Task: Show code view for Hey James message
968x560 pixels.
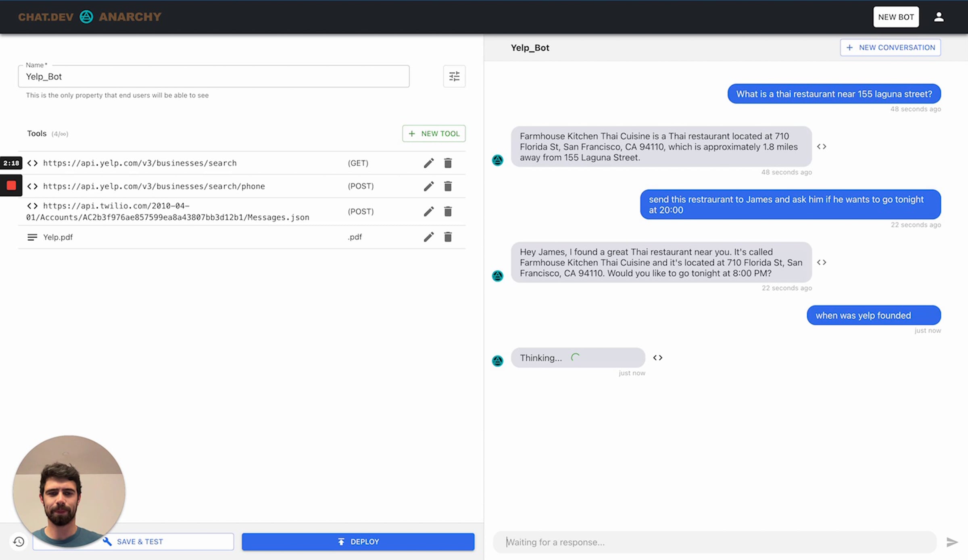Action: (x=822, y=262)
